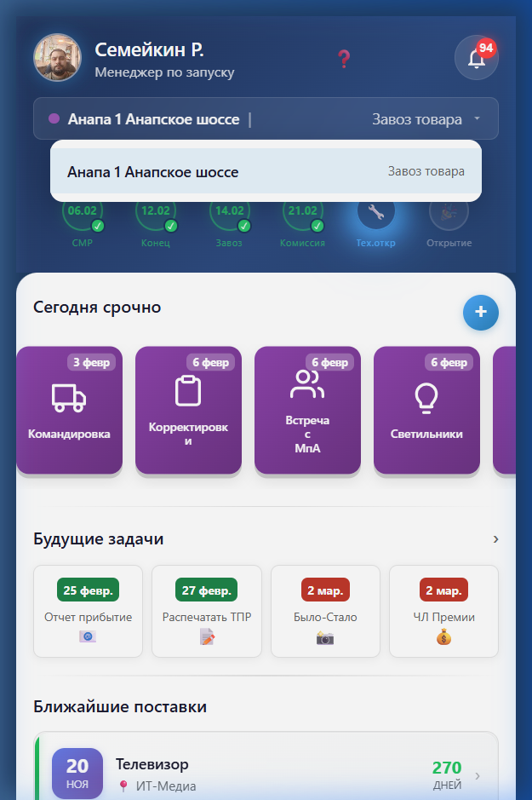Click the camera icon under Было-Стало
Viewport: 532px width, 800px height.
325,638
